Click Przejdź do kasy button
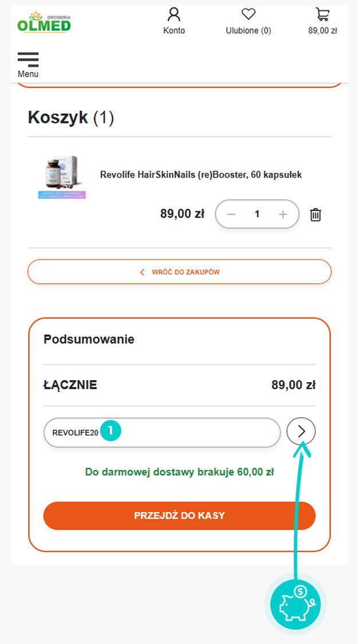 click(x=179, y=516)
